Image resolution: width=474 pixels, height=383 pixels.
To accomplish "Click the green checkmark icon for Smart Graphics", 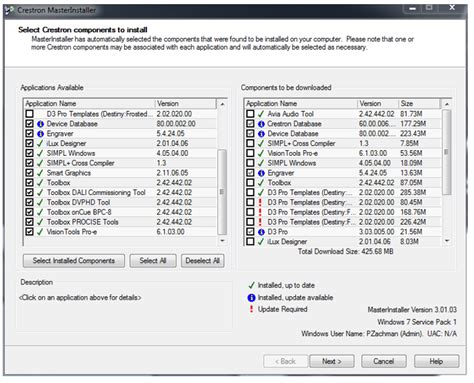I will [x=40, y=173].
